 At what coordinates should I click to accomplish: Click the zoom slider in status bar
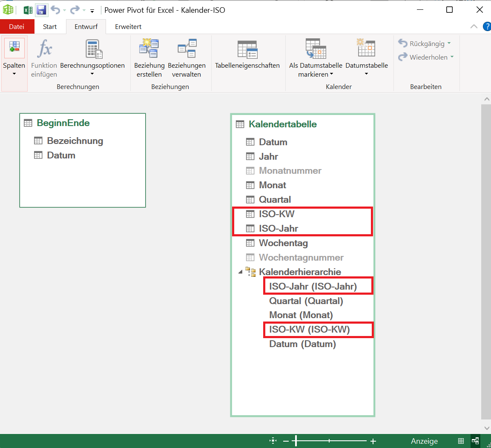pos(296,441)
